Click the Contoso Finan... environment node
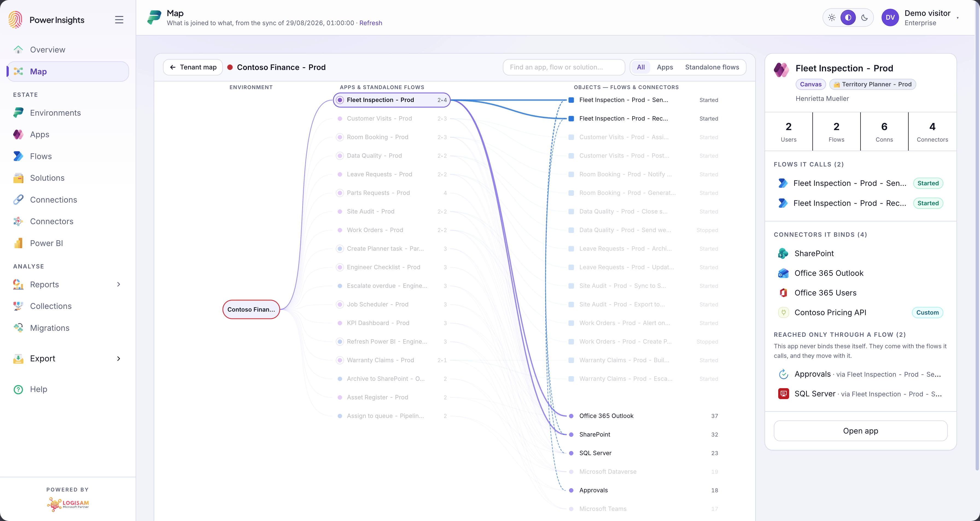This screenshot has width=980, height=521. tap(251, 309)
